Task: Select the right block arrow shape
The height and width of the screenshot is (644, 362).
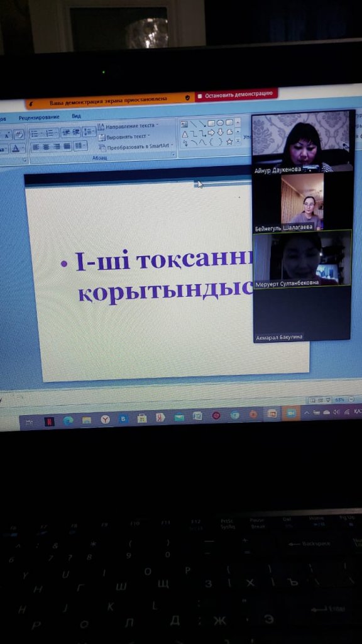Action: [x=211, y=132]
